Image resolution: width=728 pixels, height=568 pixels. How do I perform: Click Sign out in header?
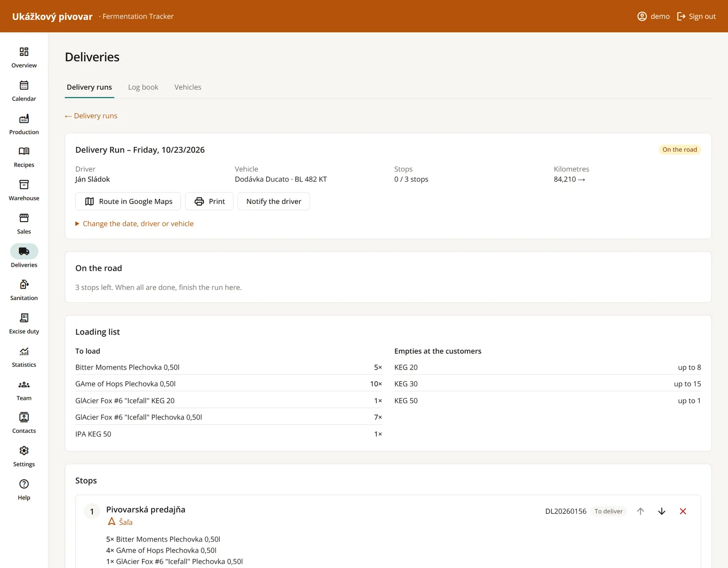coord(697,16)
